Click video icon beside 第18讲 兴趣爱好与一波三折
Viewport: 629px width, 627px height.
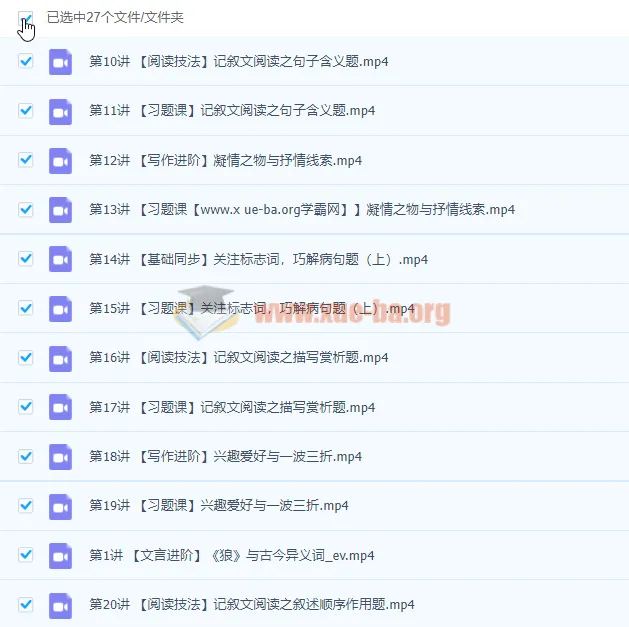coord(60,457)
